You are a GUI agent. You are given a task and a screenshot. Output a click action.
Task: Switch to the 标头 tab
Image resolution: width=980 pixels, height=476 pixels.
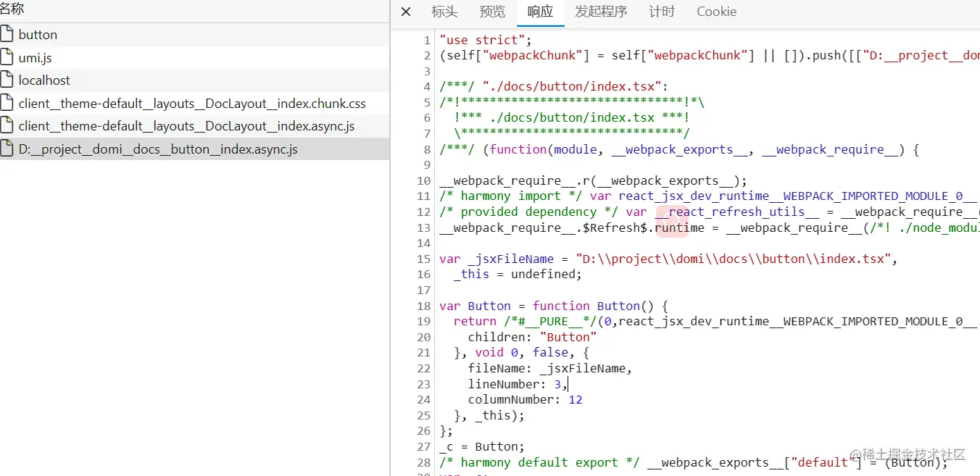click(x=444, y=12)
